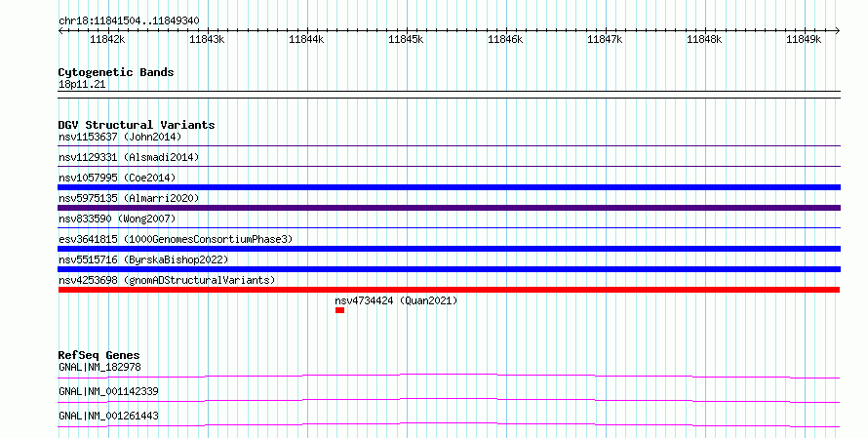Click the 11844k ruler tick label

pyautogui.click(x=306, y=39)
